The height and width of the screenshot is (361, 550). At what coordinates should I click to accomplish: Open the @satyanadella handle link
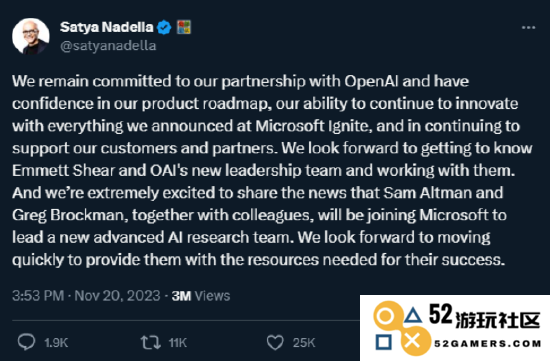pos(108,46)
